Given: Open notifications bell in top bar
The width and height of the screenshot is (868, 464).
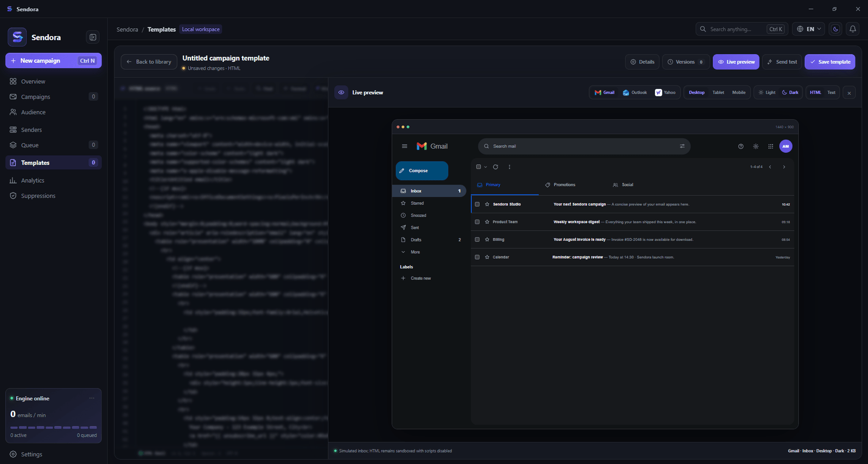Looking at the screenshot, I should tap(853, 29).
